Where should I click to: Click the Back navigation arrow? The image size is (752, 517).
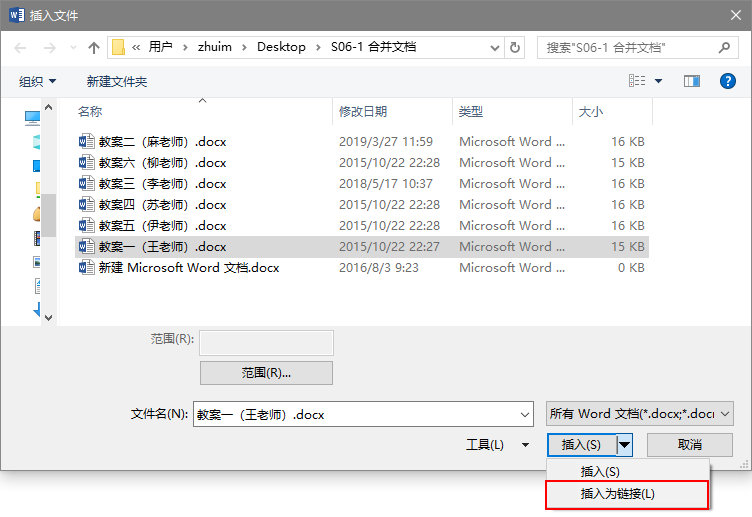[x=20, y=47]
